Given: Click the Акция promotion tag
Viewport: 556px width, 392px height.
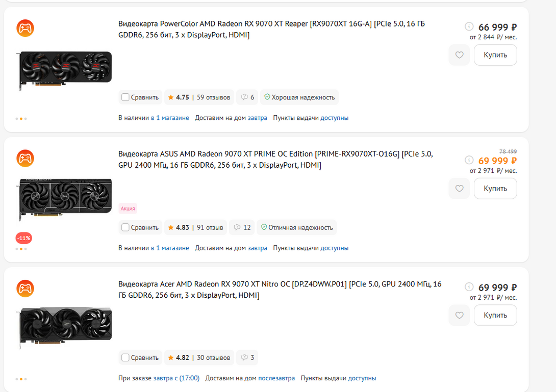Looking at the screenshot, I should (128, 208).
